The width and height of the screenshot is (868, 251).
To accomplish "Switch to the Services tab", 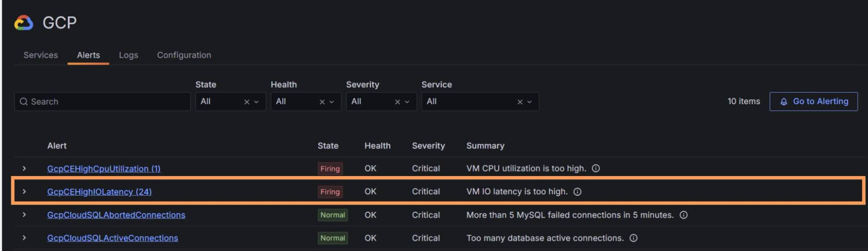I will pyautogui.click(x=40, y=55).
